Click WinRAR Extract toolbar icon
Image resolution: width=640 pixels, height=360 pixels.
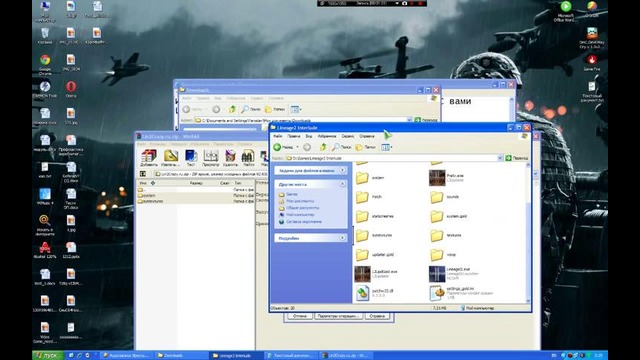[x=170, y=158]
